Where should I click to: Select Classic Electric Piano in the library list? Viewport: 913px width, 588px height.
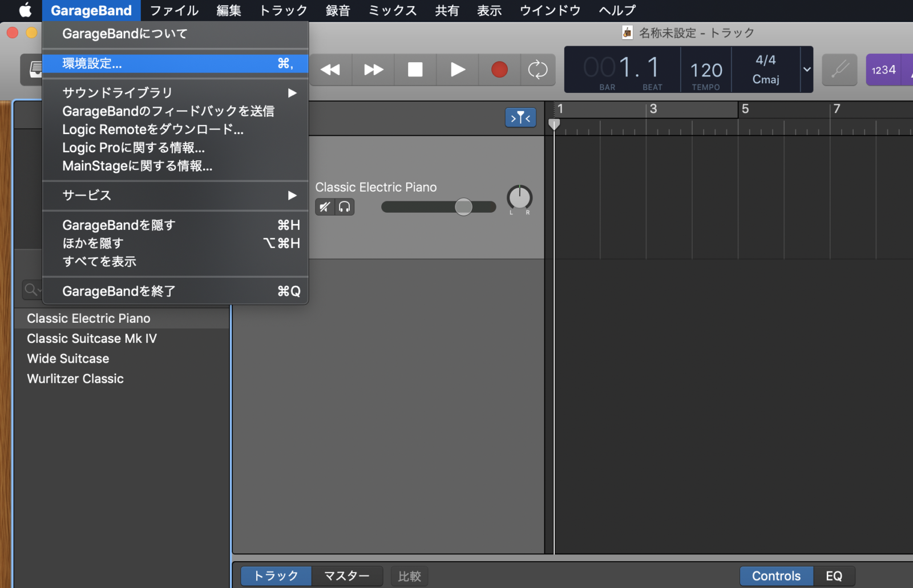click(122, 318)
